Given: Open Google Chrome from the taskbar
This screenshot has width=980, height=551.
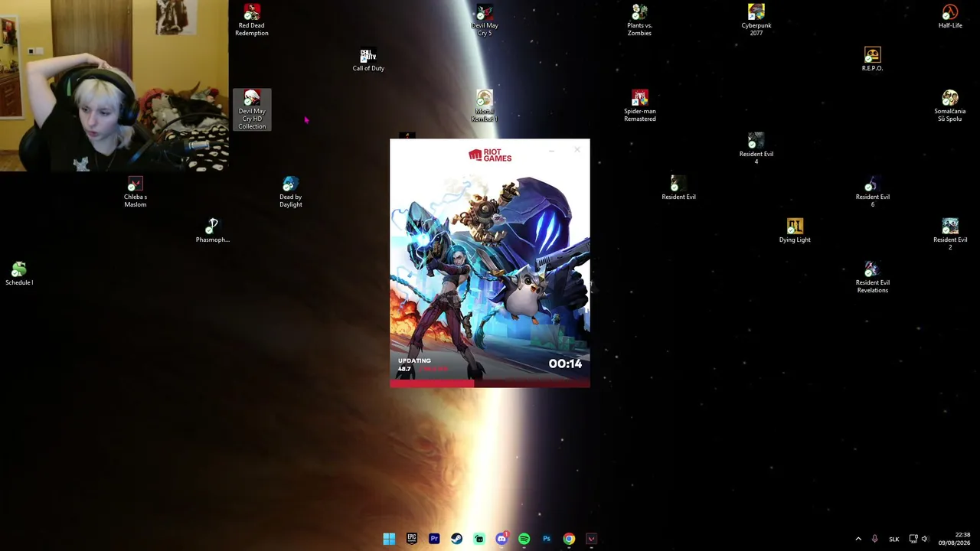Looking at the screenshot, I should pyautogui.click(x=569, y=539).
